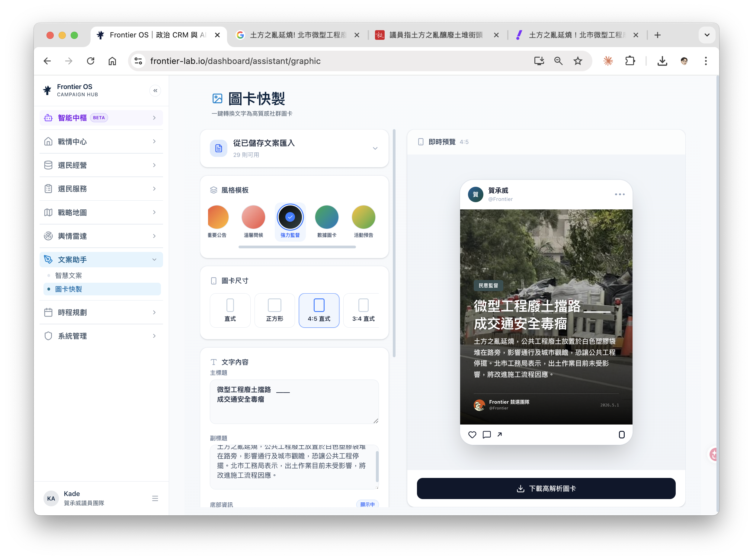
Task: Bookmark this page with star icon
Action: (x=578, y=61)
